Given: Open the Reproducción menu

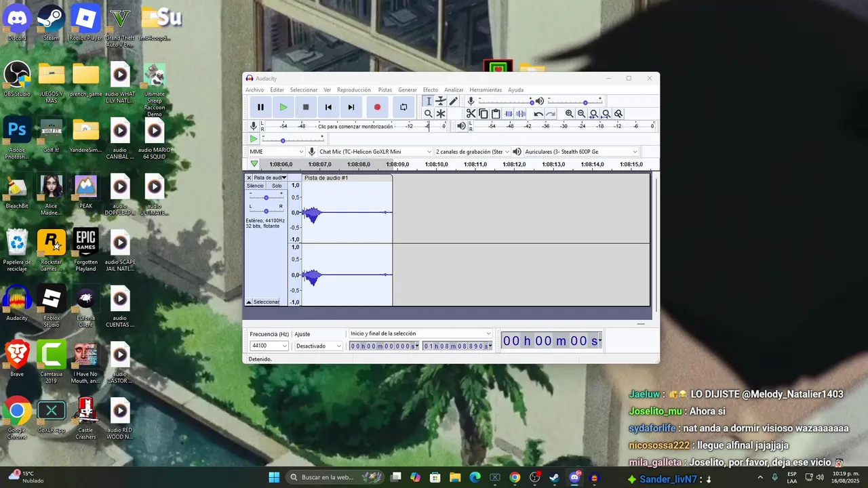Looking at the screenshot, I should point(354,89).
